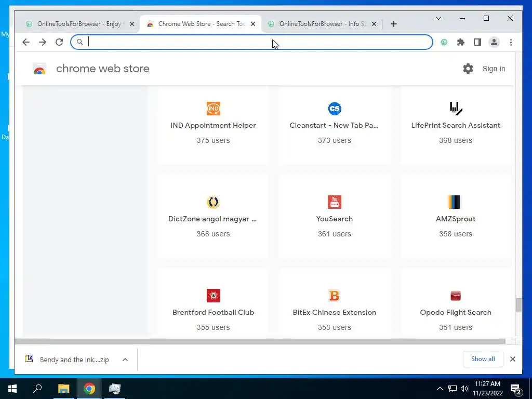The height and width of the screenshot is (399, 532).
Task: Open the IND Appointment Helper title
Action: [x=213, y=125]
